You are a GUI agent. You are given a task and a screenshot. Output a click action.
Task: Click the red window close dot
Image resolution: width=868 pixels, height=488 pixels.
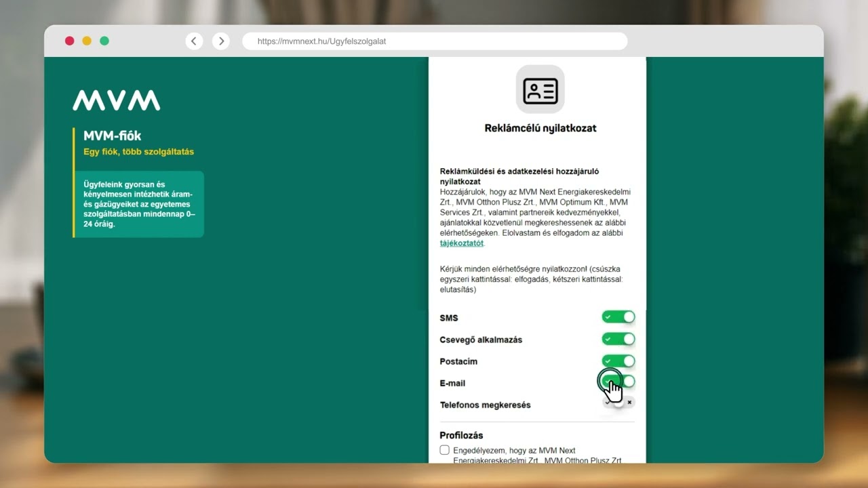click(69, 41)
